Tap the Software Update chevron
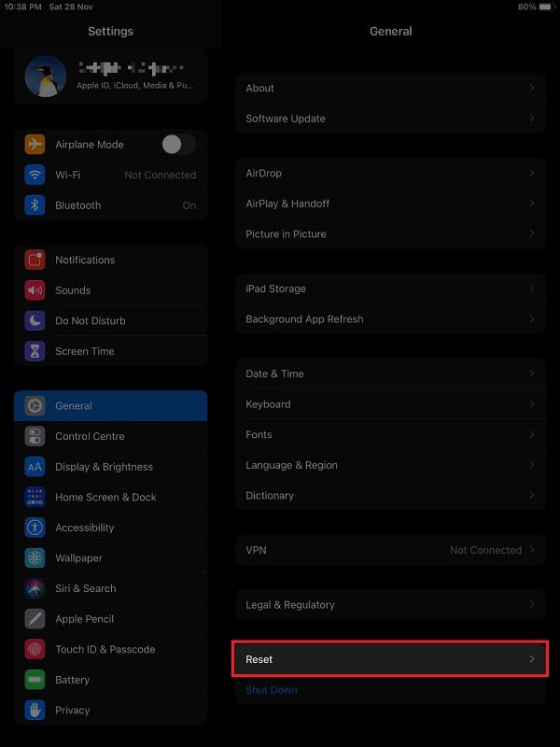 [x=532, y=119]
